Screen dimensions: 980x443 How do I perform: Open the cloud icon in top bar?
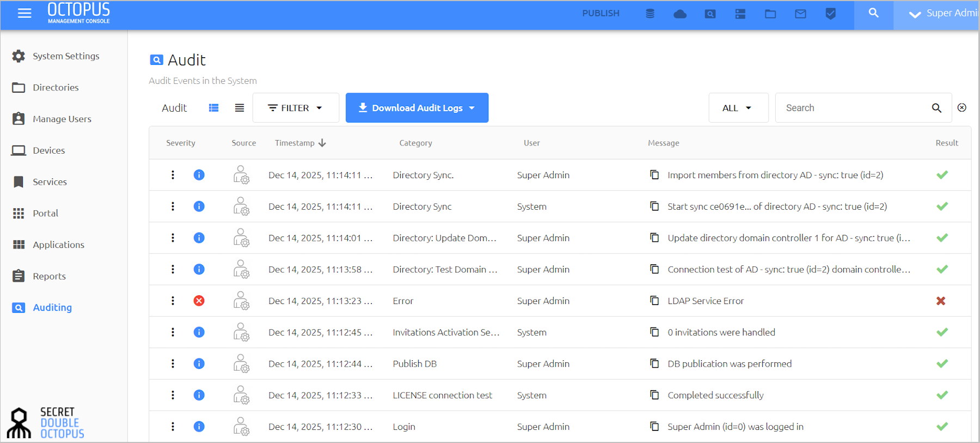680,14
